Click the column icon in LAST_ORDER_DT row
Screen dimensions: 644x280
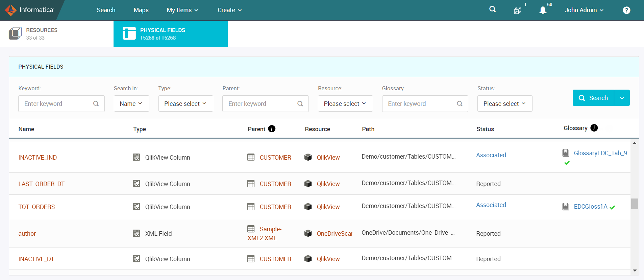(137, 184)
